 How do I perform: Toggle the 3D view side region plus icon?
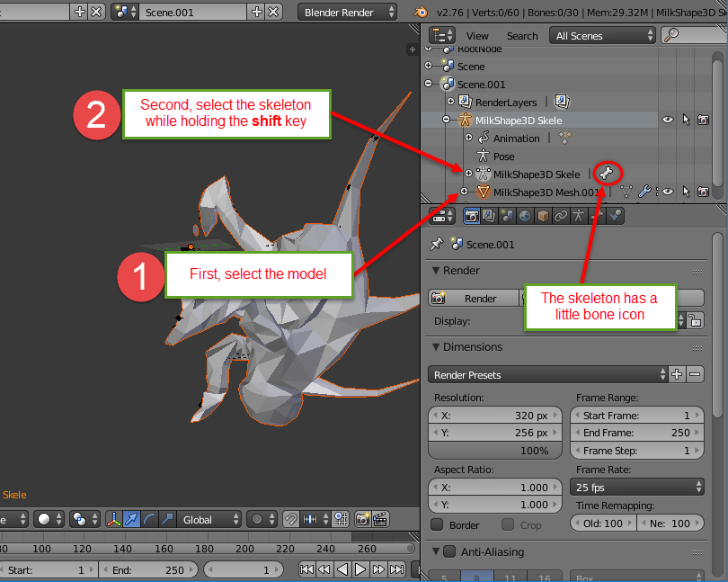pyautogui.click(x=412, y=49)
